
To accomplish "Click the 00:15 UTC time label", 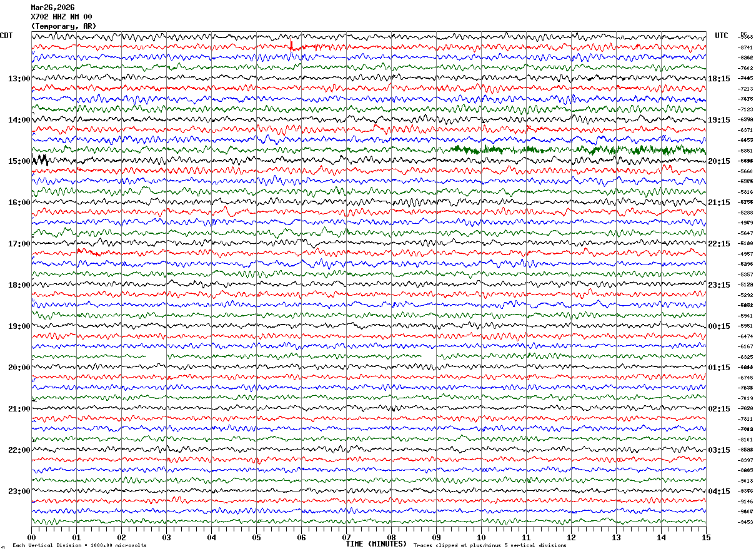I will coord(719,326).
